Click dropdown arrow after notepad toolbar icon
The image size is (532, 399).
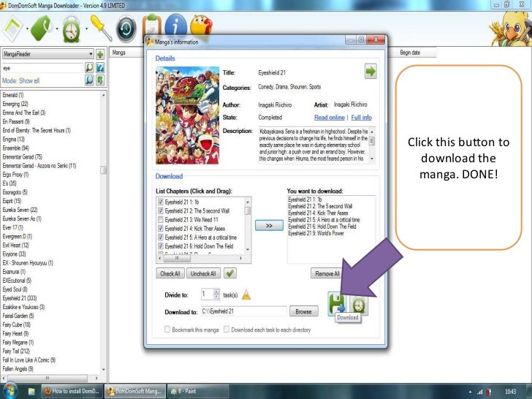tap(27, 28)
